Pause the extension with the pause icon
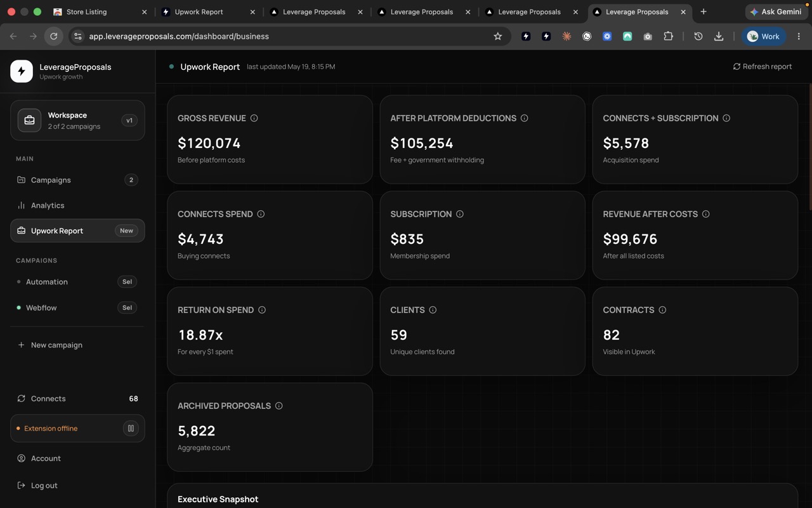 coord(131,429)
